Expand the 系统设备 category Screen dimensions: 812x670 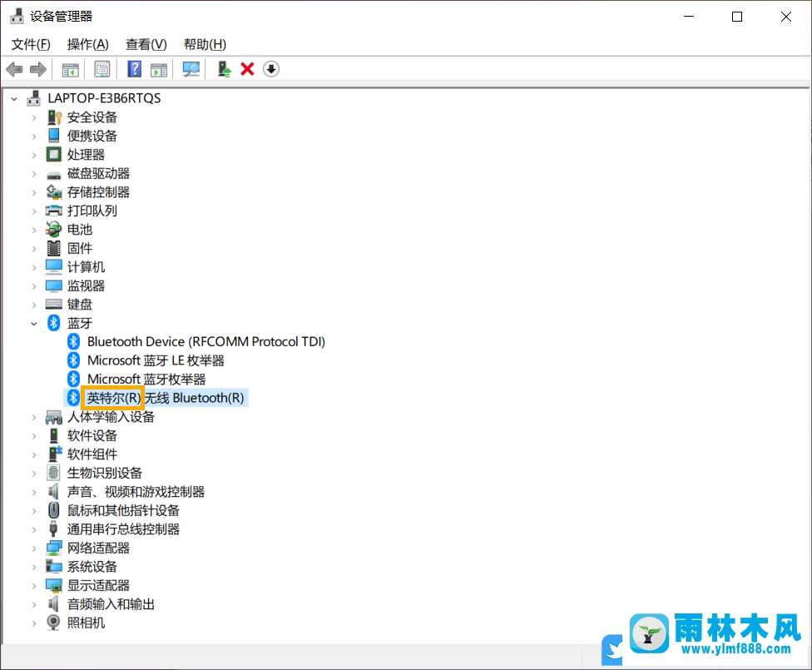pos(34,567)
